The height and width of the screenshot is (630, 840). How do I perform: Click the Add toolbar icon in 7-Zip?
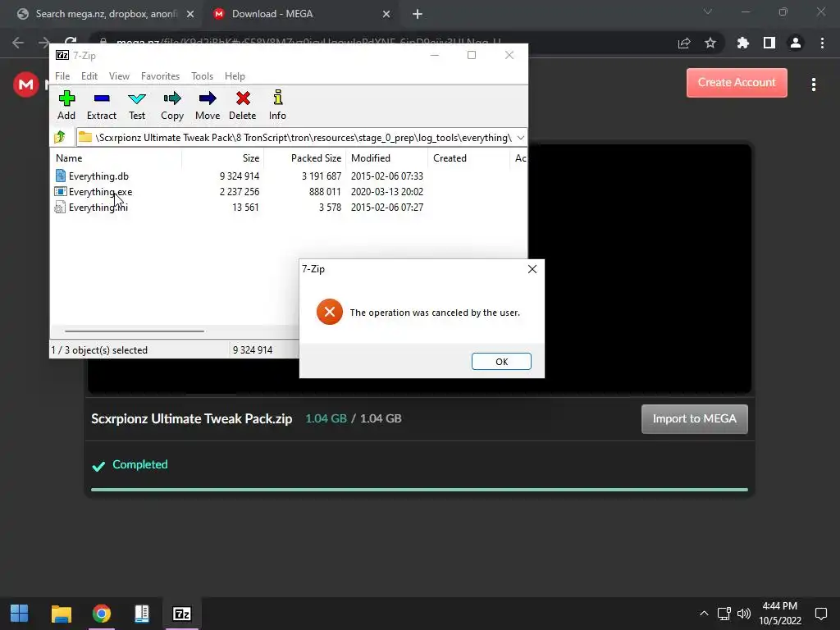[x=66, y=98]
